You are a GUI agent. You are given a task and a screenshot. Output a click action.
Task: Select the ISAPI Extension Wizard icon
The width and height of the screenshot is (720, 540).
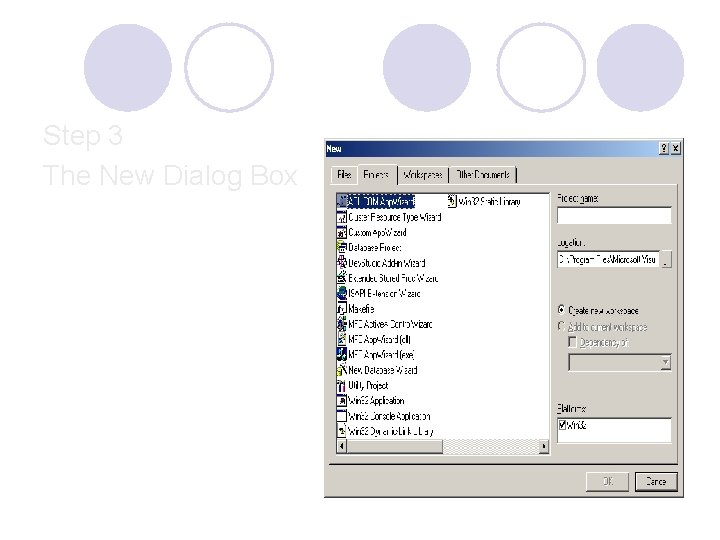click(x=342, y=293)
